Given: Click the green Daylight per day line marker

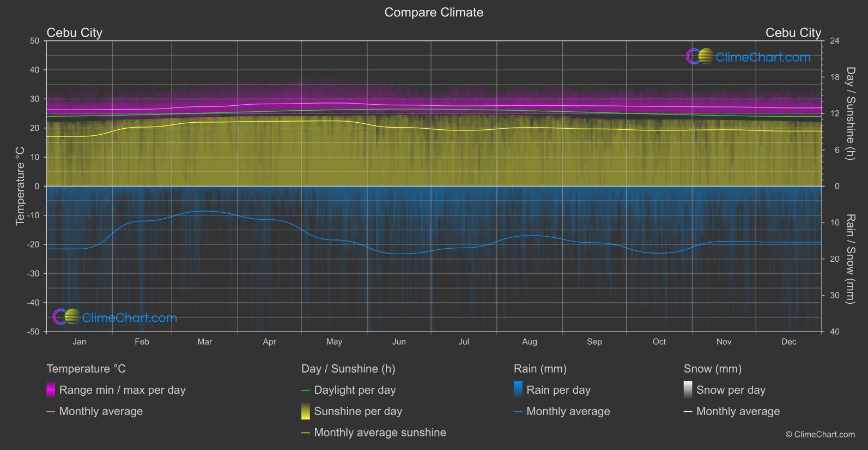Looking at the screenshot, I should (x=305, y=391).
